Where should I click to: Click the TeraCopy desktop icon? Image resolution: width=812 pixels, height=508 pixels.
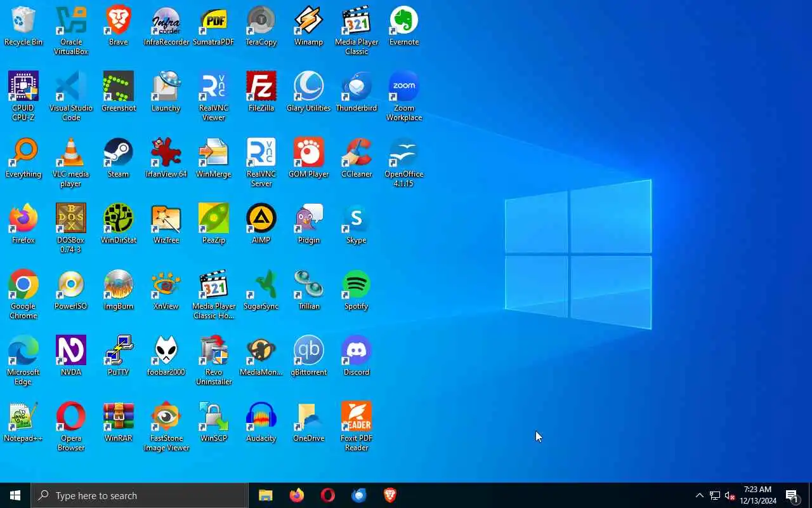pyautogui.click(x=261, y=27)
